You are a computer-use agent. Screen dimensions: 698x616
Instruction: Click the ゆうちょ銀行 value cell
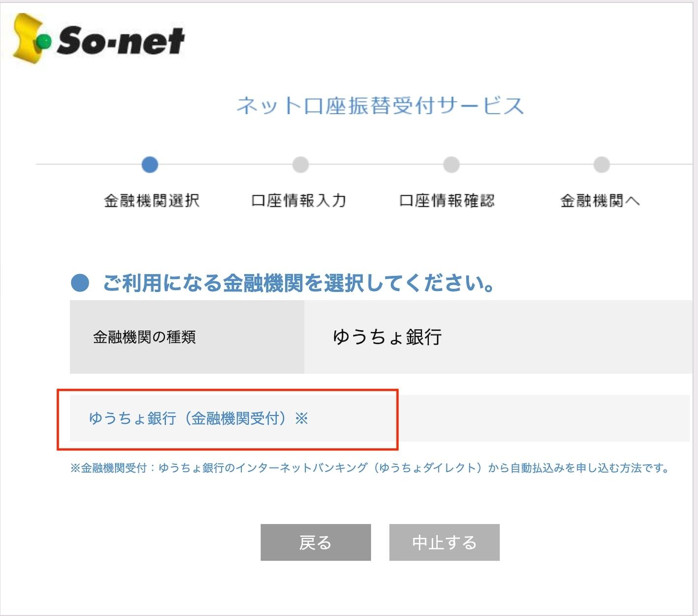point(387,337)
